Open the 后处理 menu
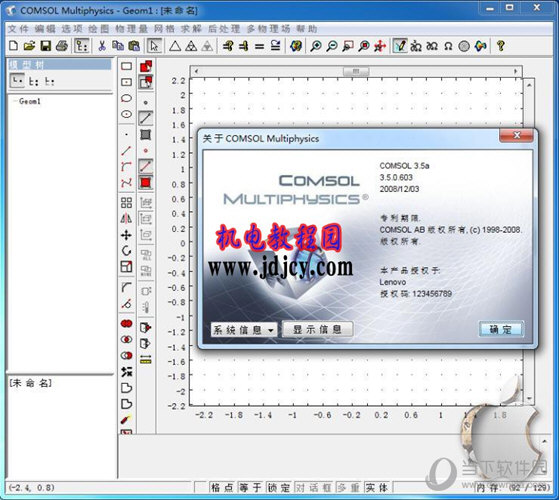This screenshot has height=500, width=559. coord(224,29)
